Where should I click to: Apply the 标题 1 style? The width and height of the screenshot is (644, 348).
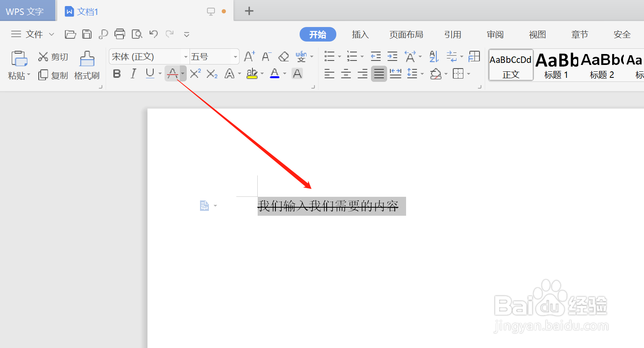(556, 65)
